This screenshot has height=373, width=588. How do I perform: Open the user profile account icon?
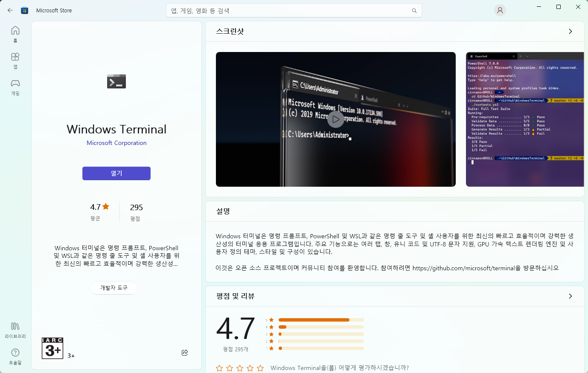pos(500,10)
